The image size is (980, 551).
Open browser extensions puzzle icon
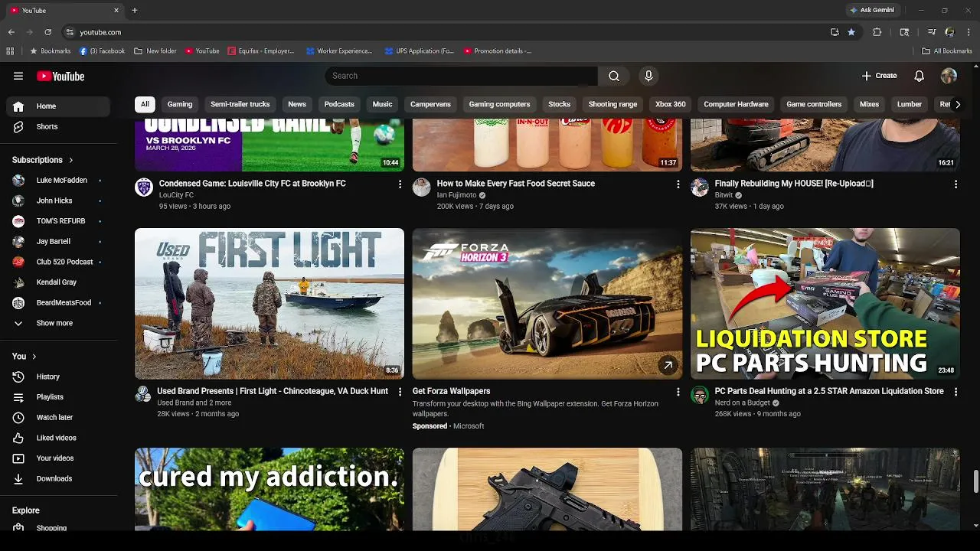[877, 32]
